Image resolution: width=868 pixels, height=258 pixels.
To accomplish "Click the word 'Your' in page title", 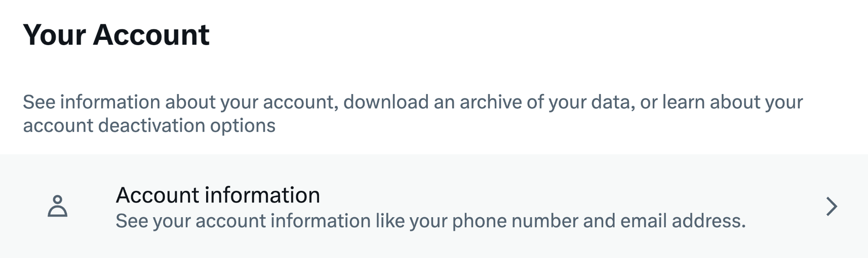I will point(55,35).
